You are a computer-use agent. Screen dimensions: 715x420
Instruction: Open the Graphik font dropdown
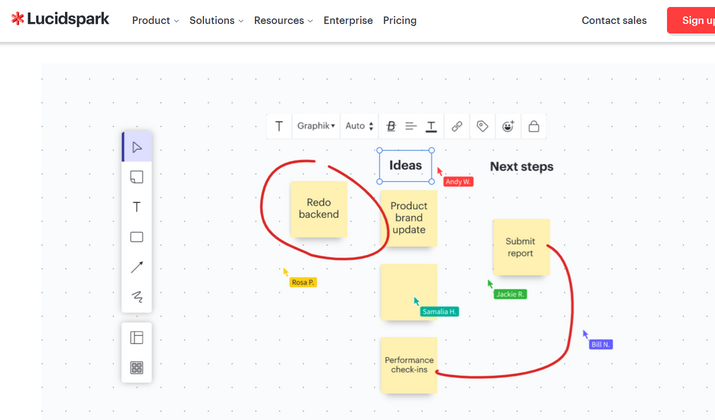[x=316, y=126]
